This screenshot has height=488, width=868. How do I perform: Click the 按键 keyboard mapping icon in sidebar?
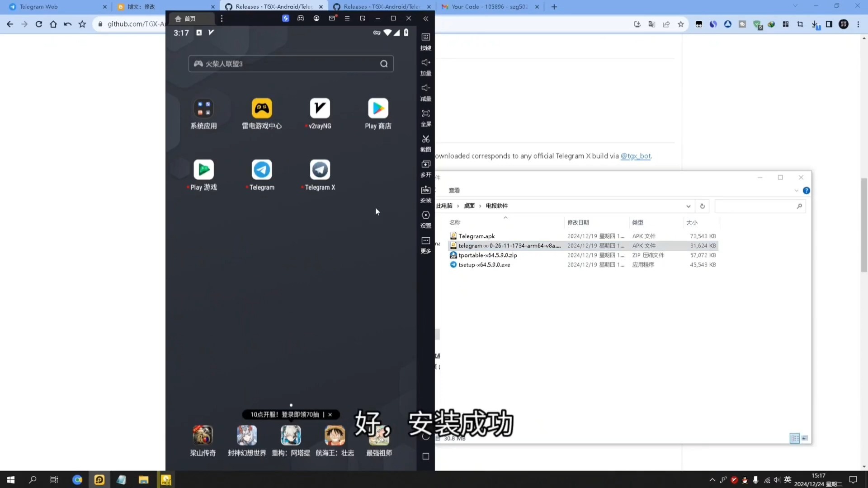[425, 37]
